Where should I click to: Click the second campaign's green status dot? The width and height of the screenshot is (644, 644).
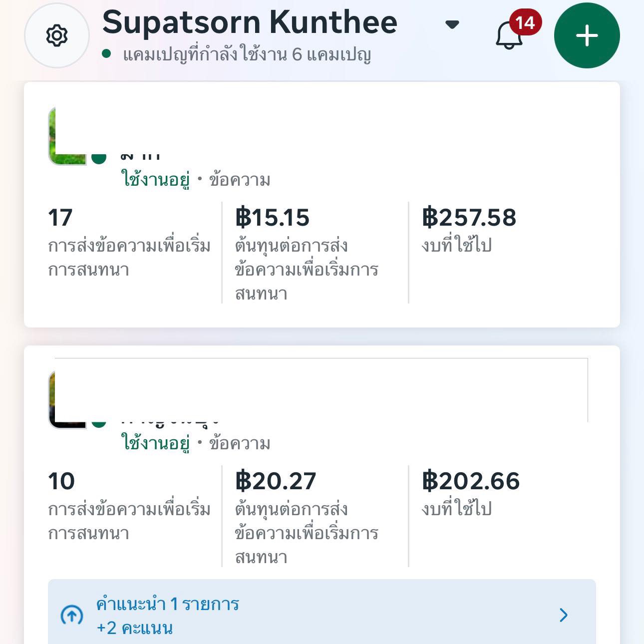coord(99,422)
